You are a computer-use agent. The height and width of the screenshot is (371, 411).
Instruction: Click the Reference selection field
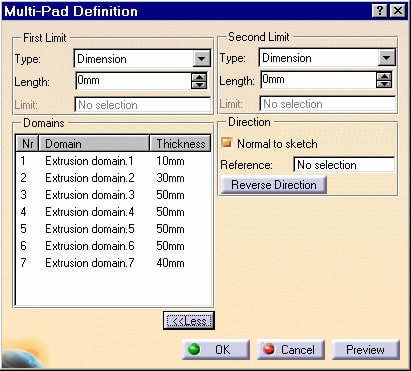[344, 165]
